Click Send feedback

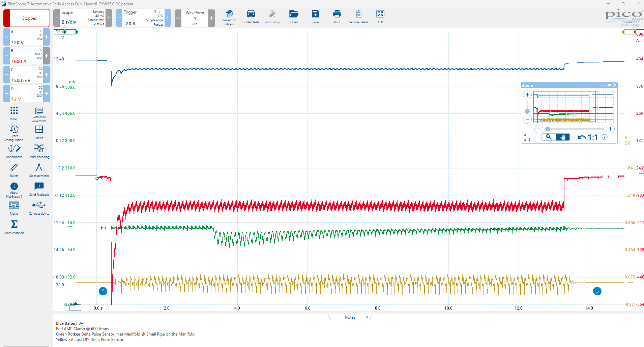pos(39,189)
